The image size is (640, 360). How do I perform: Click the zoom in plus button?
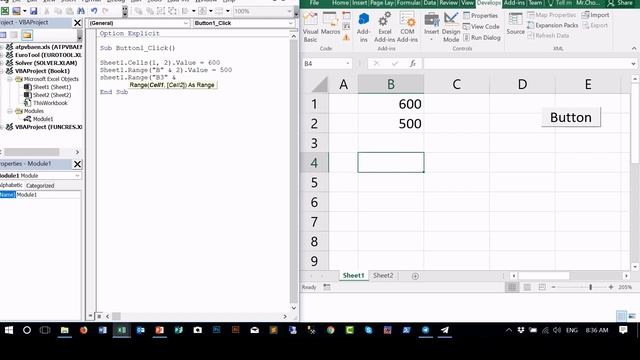pyautogui.click(x=611, y=287)
